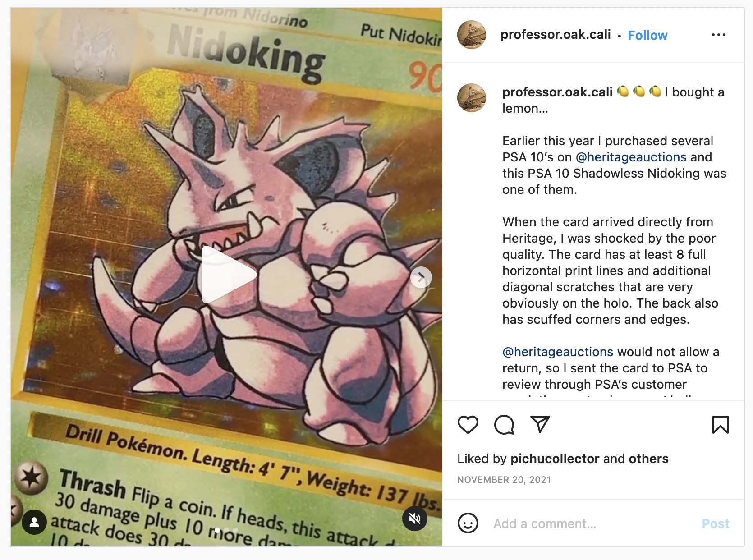The image size is (753, 560).
Task: Save post with bookmark icon
Action: point(720,425)
